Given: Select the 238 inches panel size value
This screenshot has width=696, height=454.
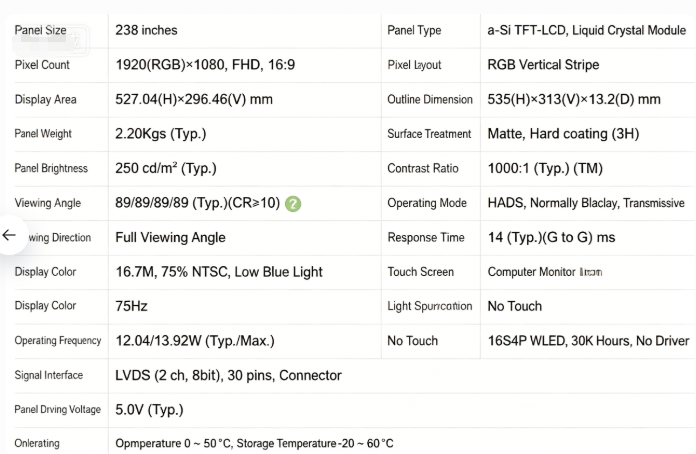Looking at the screenshot, I should tap(146, 30).
